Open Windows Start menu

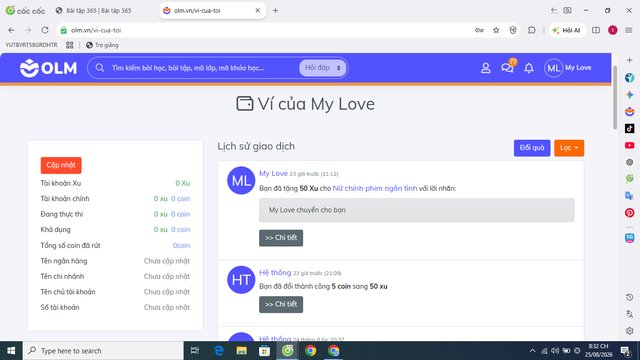click(11, 351)
